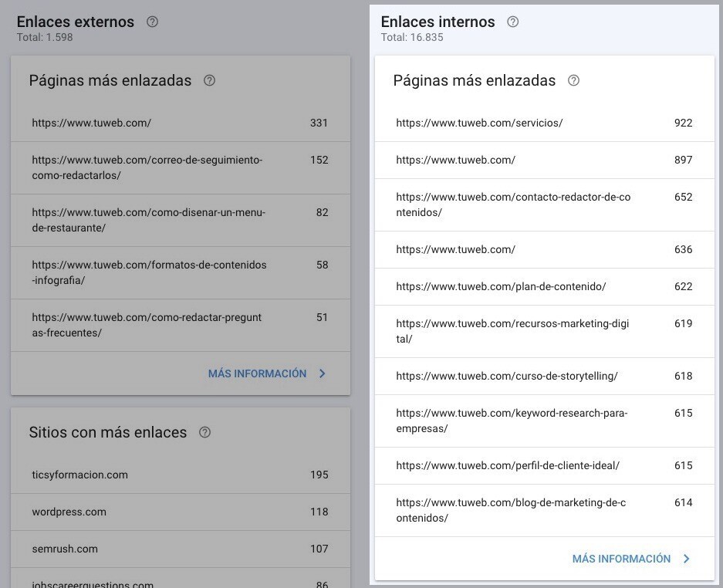Viewport: 723px width, 588px height.
Task: Click chevron arrow in internal links MÁS INFORMACIÓN
Action: point(687,559)
